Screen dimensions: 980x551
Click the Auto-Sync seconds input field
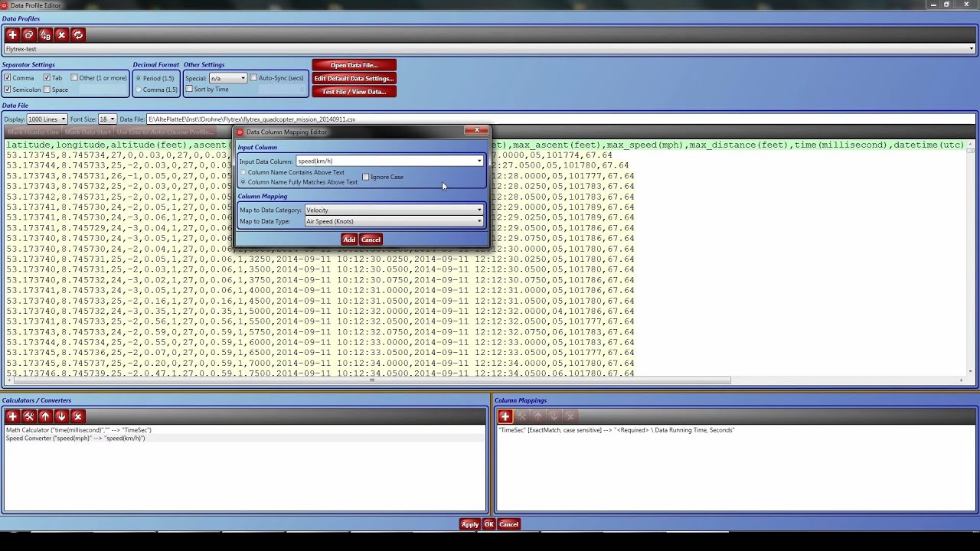click(281, 90)
